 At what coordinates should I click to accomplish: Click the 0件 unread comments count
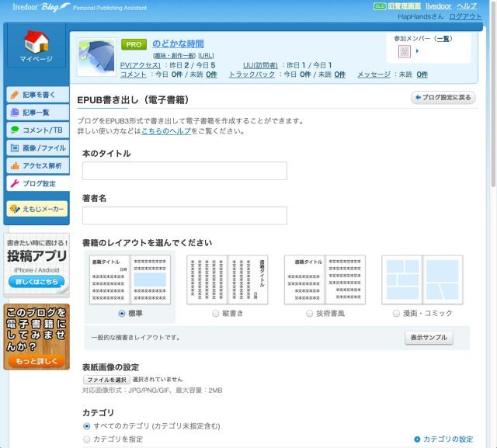pyautogui.click(x=211, y=75)
